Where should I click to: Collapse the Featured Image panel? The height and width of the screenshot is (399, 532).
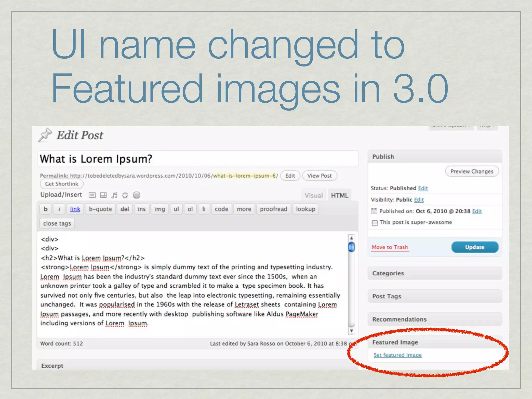pos(435,342)
